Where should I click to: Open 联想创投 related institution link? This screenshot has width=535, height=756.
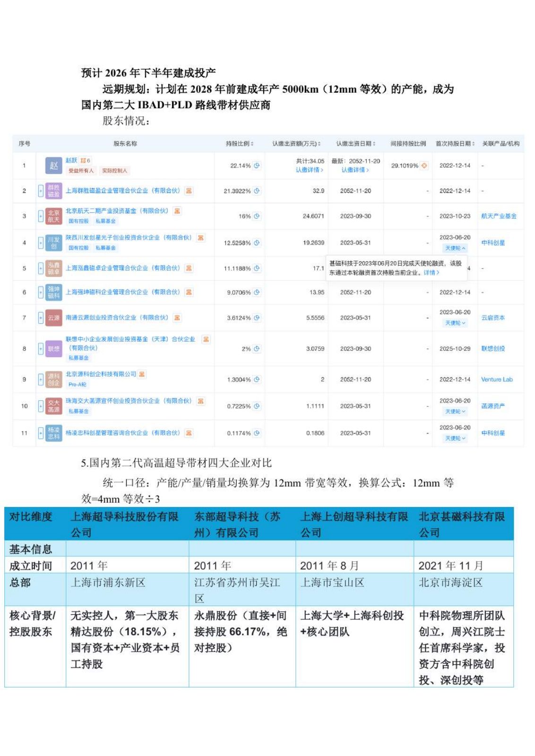[x=493, y=349]
